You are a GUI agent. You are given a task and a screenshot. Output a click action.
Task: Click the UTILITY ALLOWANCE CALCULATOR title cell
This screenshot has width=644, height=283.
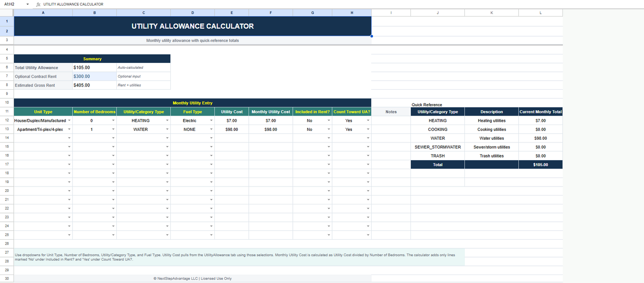pyautogui.click(x=193, y=26)
